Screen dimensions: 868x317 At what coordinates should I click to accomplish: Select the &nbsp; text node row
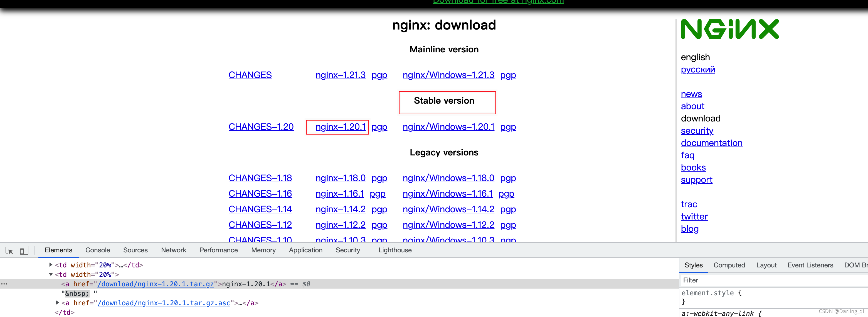click(79, 293)
